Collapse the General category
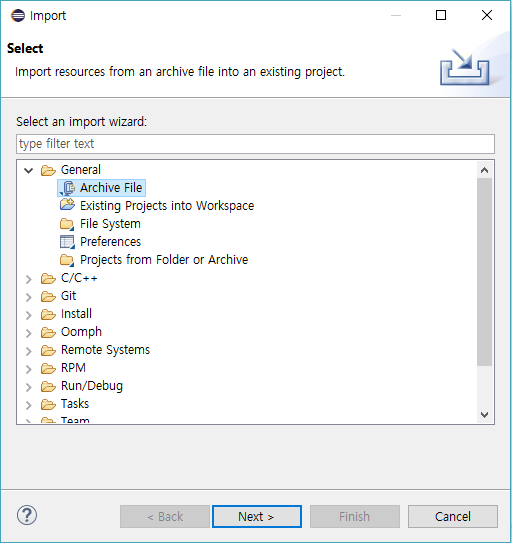This screenshot has width=512, height=543. tap(28, 170)
